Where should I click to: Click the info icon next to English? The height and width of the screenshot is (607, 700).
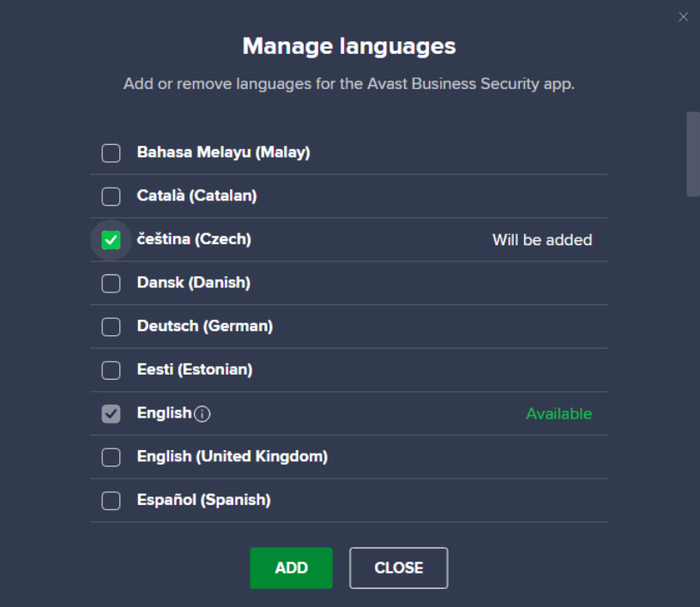202,414
